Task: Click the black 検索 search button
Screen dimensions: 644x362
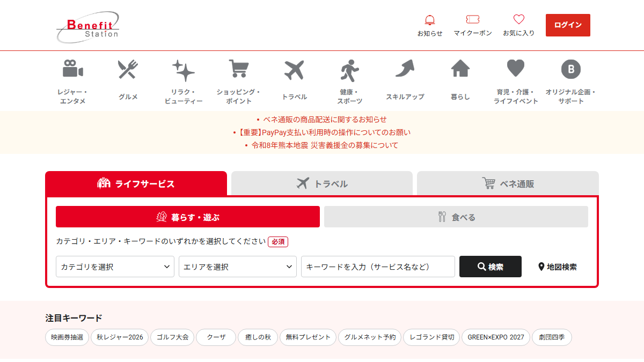Action: point(491,267)
